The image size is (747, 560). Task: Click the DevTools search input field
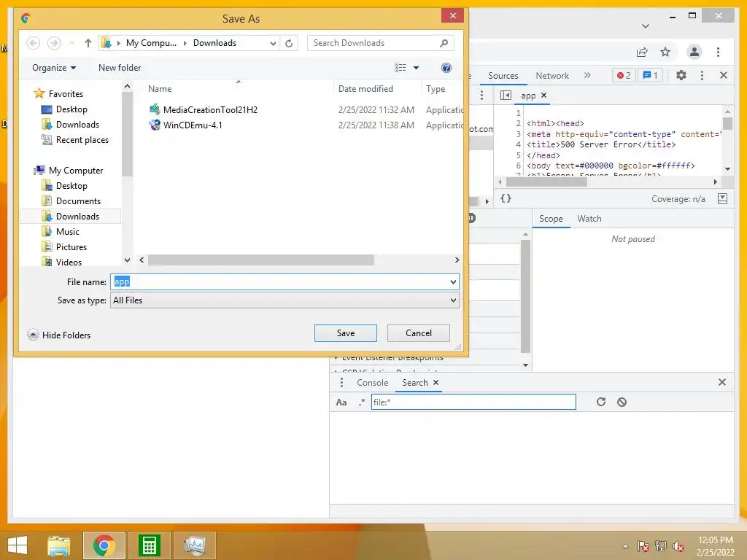pos(473,402)
